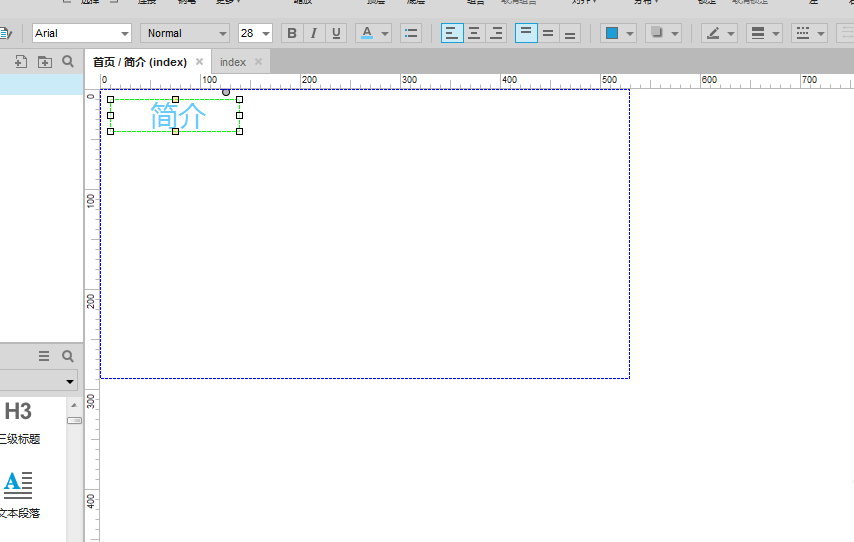Switch to the 首页 / 简介 (index) tab
The width and height of the screenshot is (854, 542).
[x=140, y=62]
